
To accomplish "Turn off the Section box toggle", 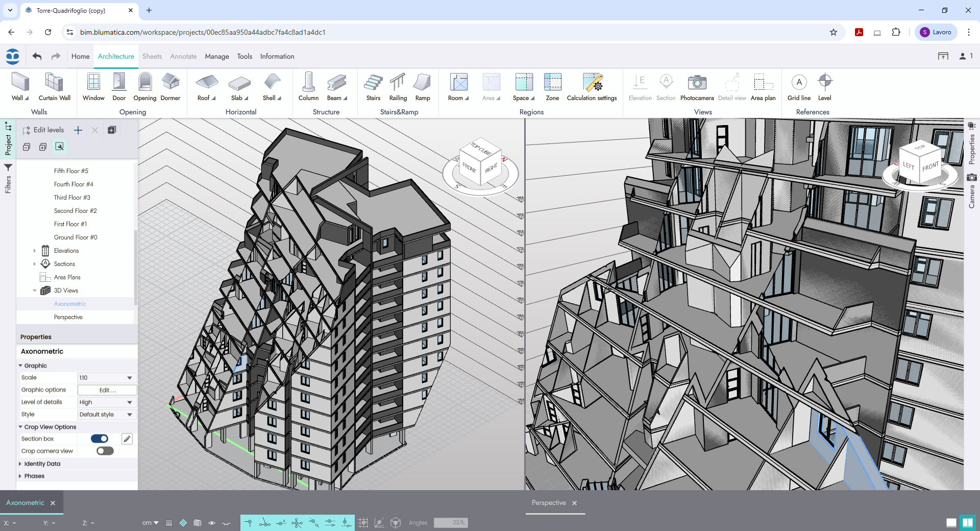I will click(x=100, y=439).
